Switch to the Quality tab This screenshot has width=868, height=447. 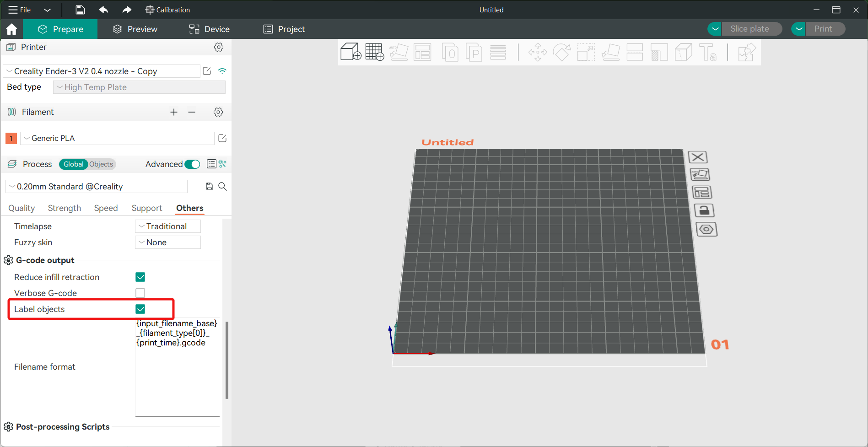tap(22, 208)
